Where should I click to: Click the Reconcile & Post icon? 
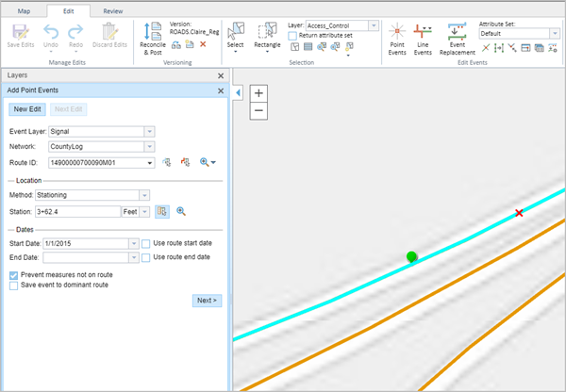point(151,32)
